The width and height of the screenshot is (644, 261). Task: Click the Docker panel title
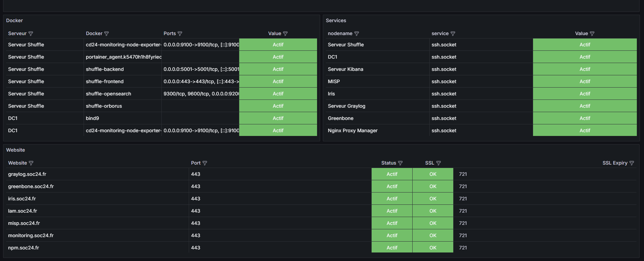14,20
